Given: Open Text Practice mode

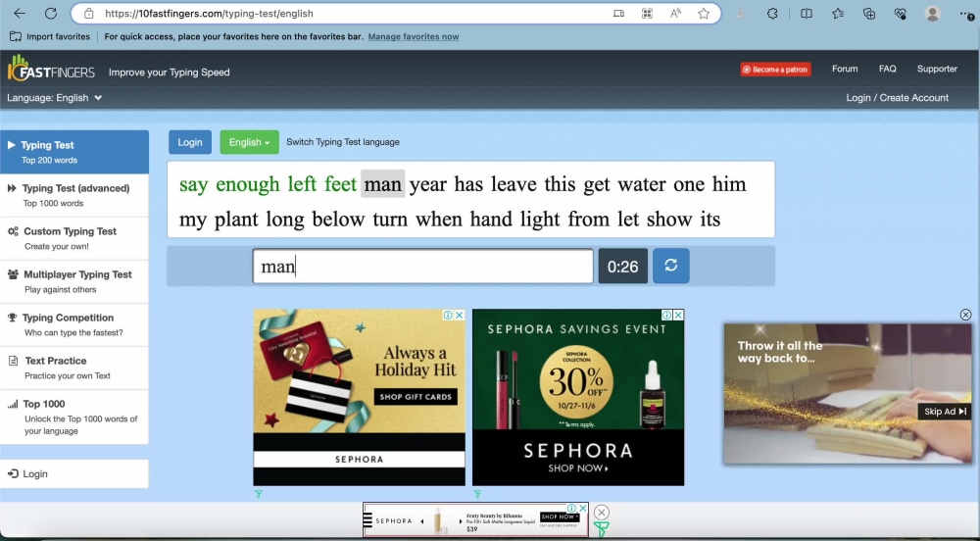Looking at the screenshot, I should 74,368.
